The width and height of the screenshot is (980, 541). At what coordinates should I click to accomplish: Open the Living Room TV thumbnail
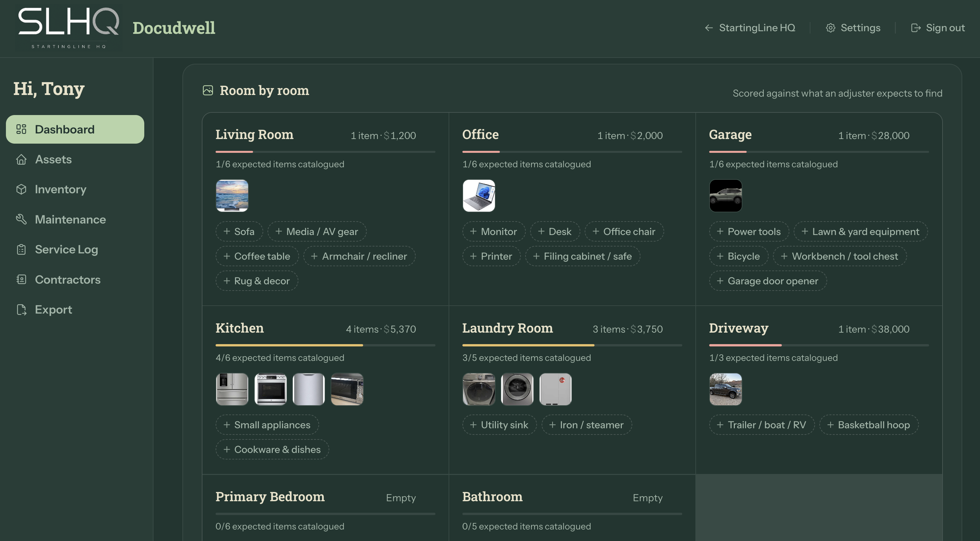coord(232,196)
